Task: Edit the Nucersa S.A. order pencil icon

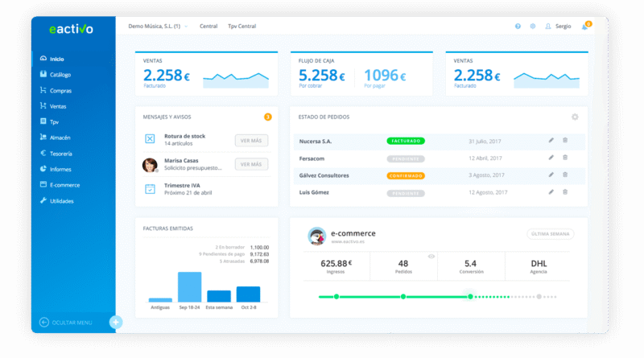Action: point(551,140)
